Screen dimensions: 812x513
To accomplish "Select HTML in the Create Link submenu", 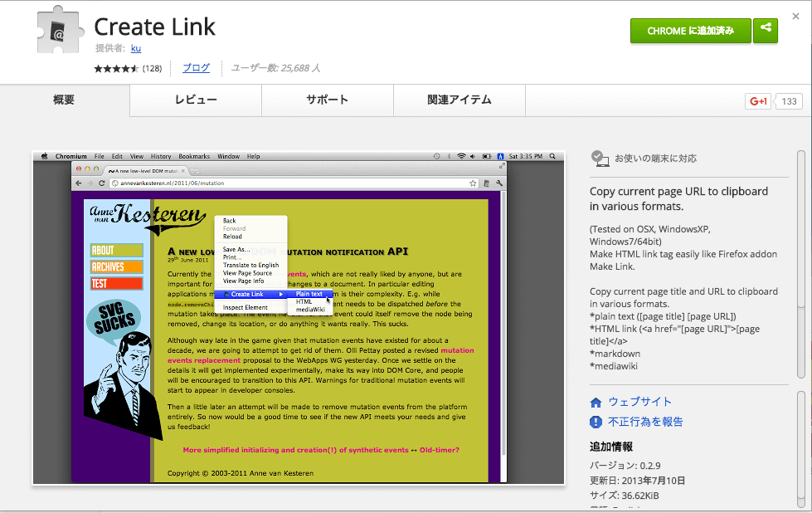I will 304,301.
